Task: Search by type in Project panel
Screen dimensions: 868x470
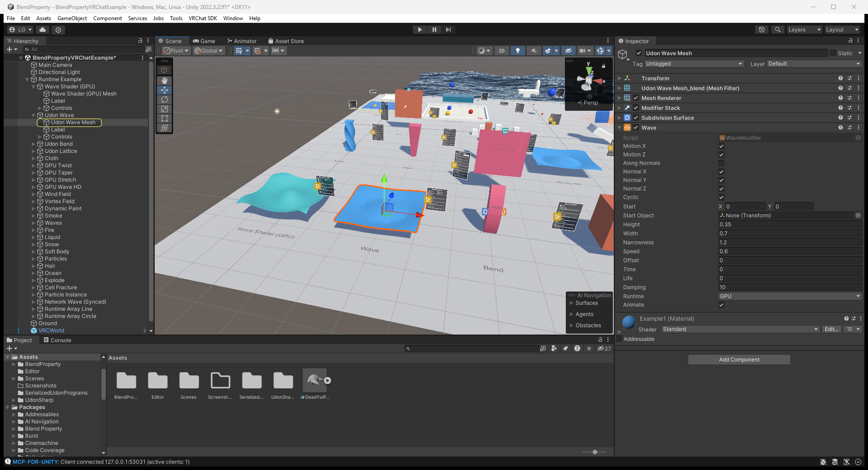Action: click(x=554, y=348)
